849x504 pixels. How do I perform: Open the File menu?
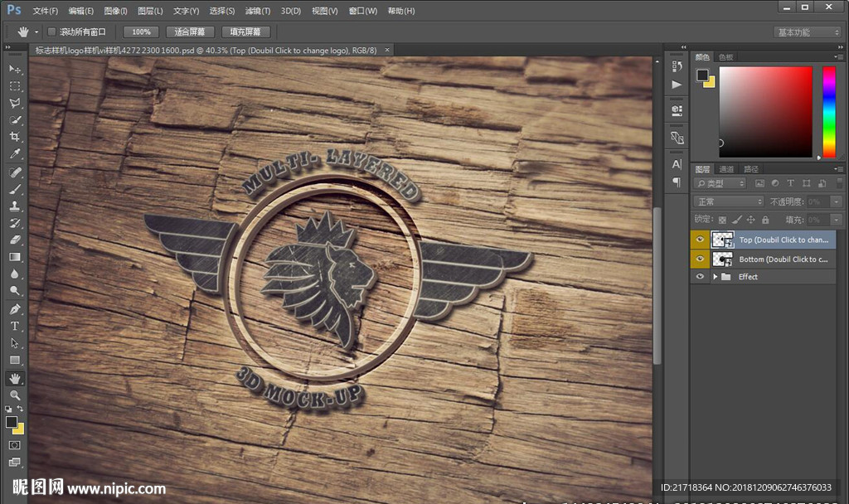click(x=45, y=11)
